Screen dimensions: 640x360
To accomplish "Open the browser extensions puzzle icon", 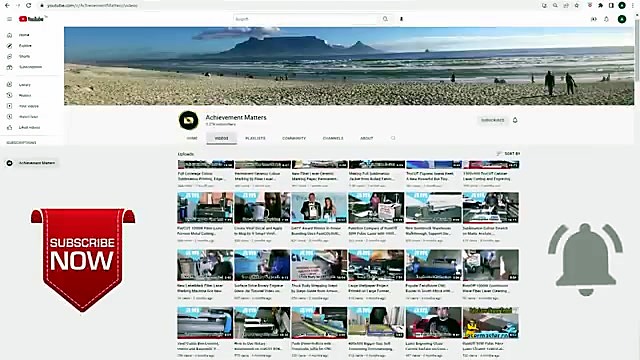I will pos(600,5).
